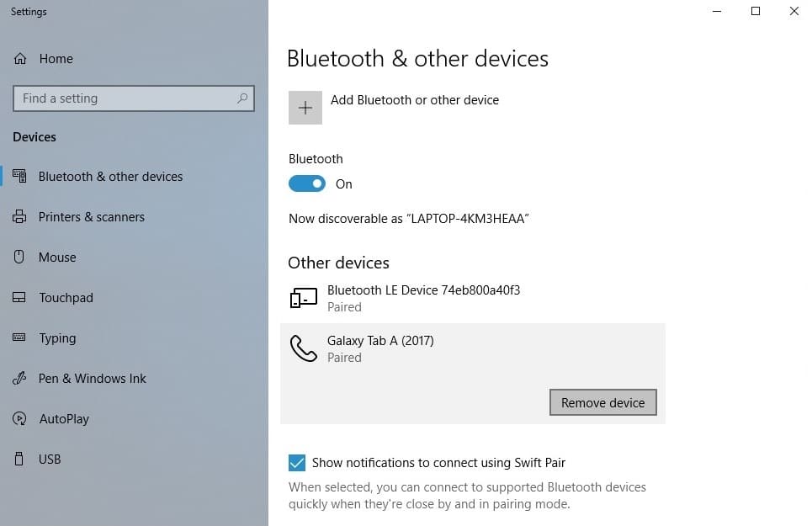Click the Mouse icon in sidebar
Screen dimensions: 812x526
(x=19, y=258)
